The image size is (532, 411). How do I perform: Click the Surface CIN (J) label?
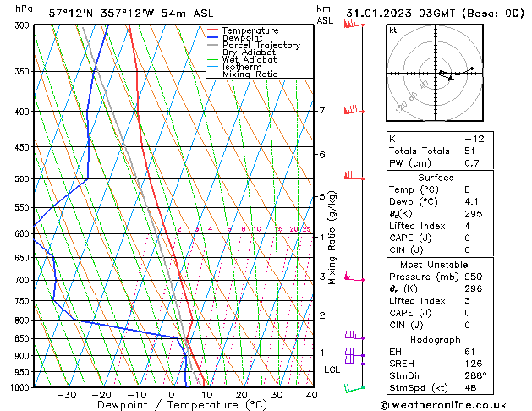tap(406, 250)
